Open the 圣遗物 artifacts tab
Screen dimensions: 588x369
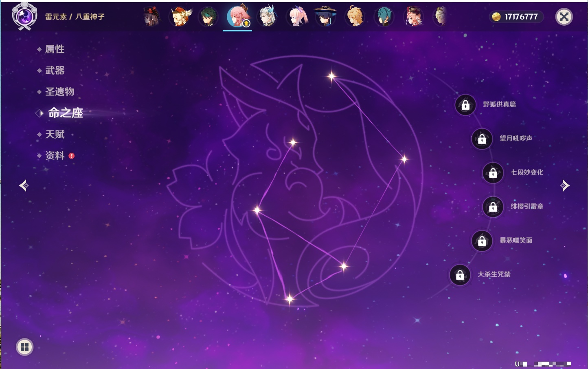click(59, 92)
